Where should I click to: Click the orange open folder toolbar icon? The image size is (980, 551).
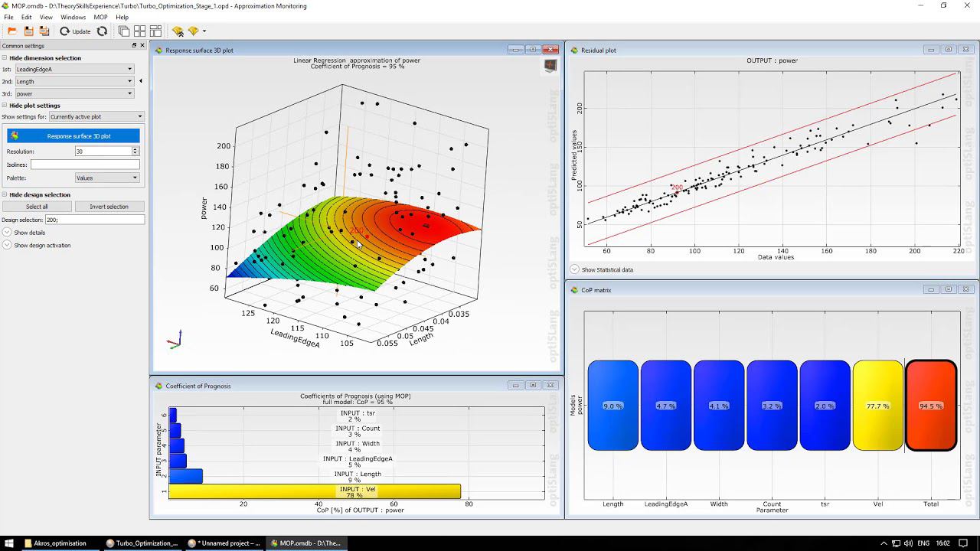pos(12,31)
